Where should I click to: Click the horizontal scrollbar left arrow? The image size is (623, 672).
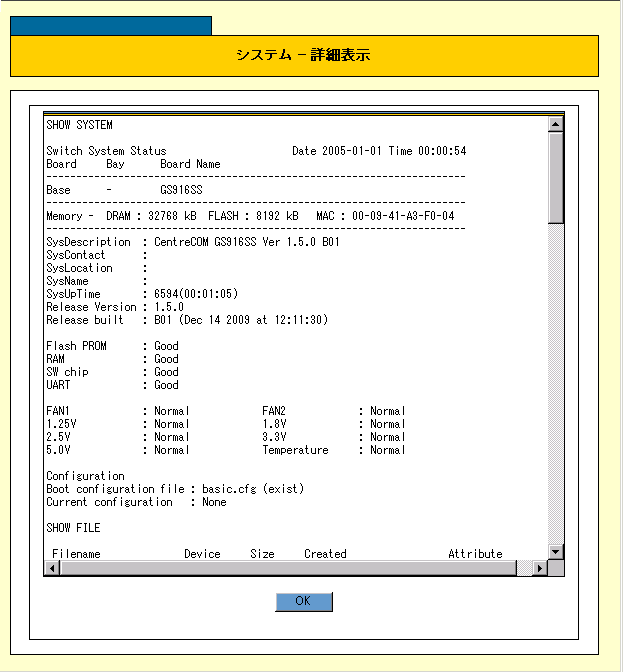click(52, 568)
